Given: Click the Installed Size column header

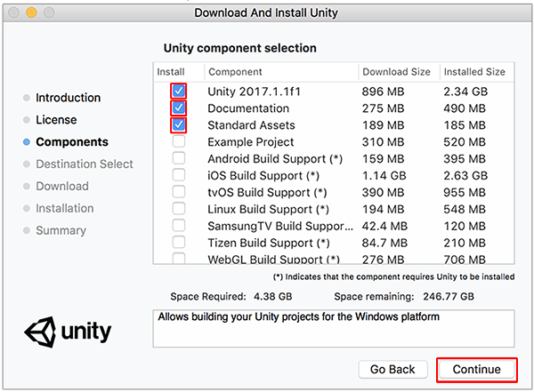Looking at the screenshot, I should (474, 72).
